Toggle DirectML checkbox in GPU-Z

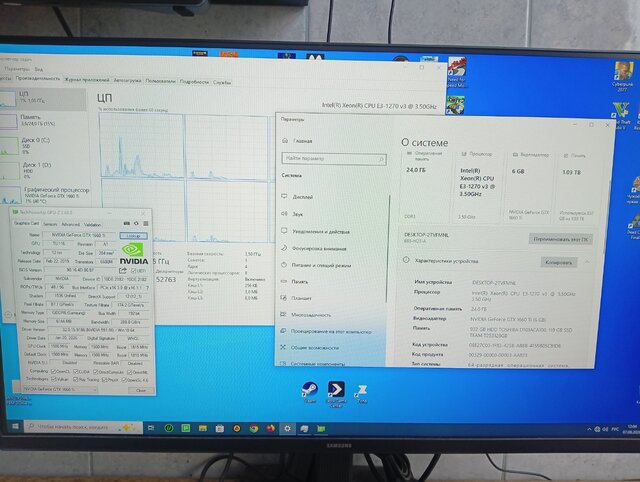129,372
